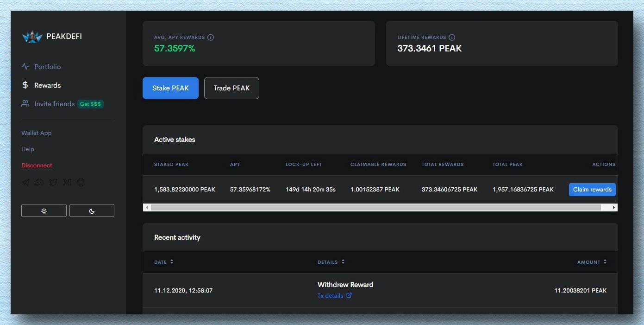Disconnect the wallet

pyautogui.click(x=37, y=166)
